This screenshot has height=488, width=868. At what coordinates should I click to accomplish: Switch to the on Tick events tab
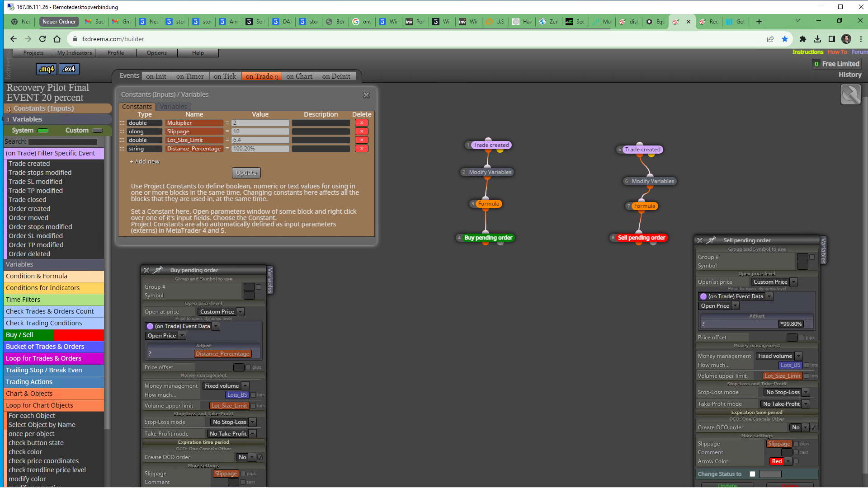[225, 76]
